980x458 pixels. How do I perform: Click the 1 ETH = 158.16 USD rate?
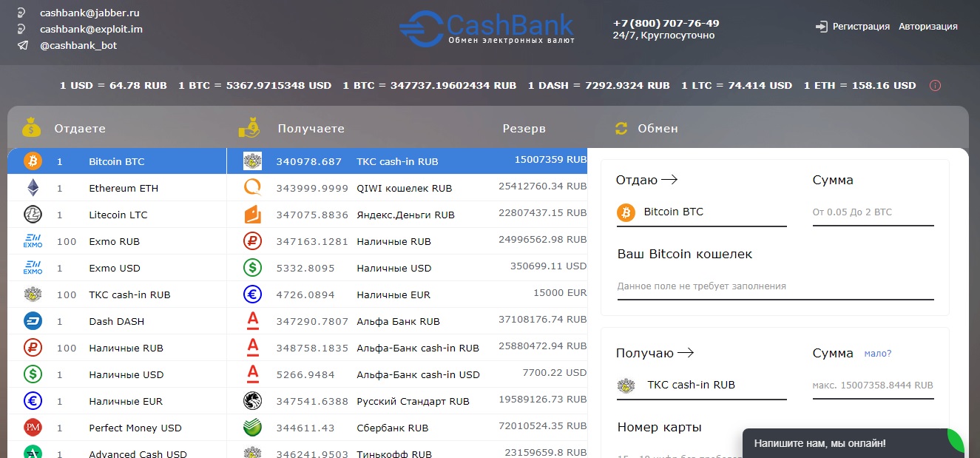[859, 86]
